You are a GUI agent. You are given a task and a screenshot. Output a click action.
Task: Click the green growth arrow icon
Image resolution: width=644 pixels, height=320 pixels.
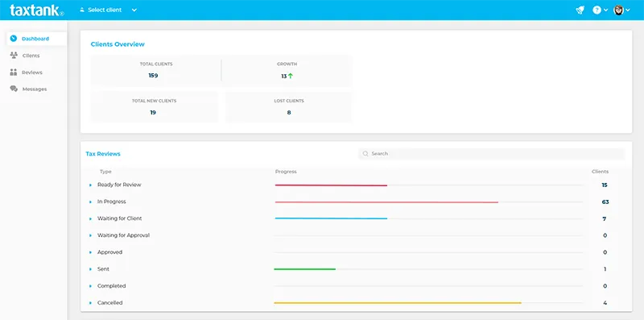[291, 76]
